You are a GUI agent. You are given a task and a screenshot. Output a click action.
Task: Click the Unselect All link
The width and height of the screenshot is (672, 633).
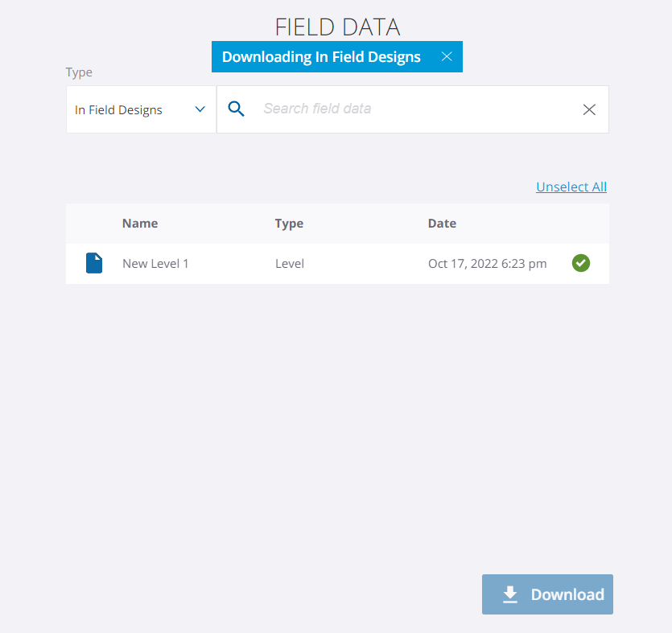tap(571, 187)
